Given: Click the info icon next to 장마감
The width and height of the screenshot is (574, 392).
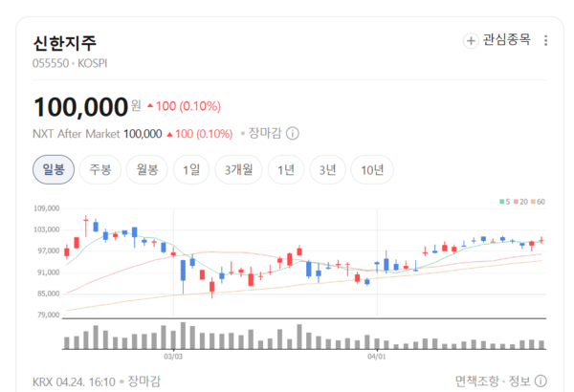Looking at the screenshot, I should coord(293,134).
